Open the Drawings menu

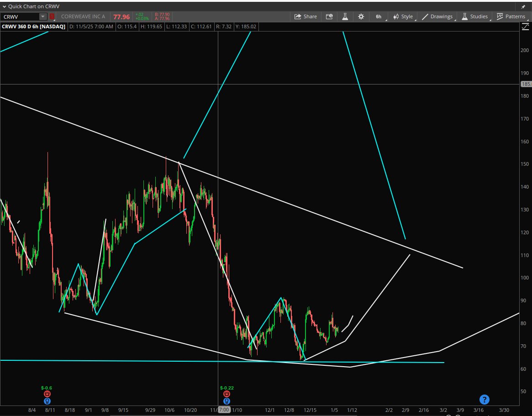pos(437,16)
